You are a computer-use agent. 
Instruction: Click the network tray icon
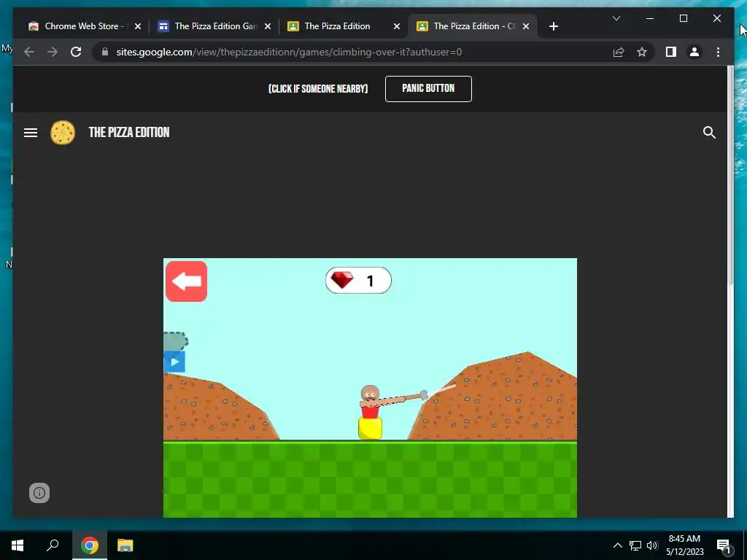635,545
